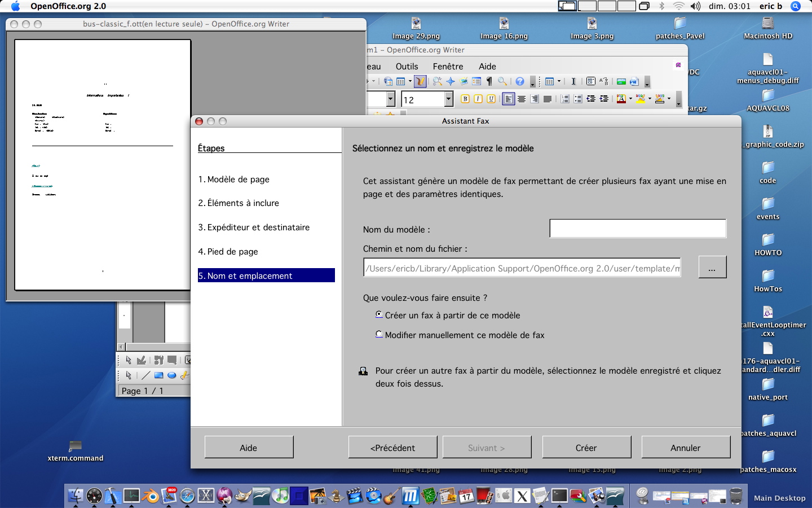Align text right in the Writer toolbar
Viewport: 812px width, 508px height.
pos(535,99)
